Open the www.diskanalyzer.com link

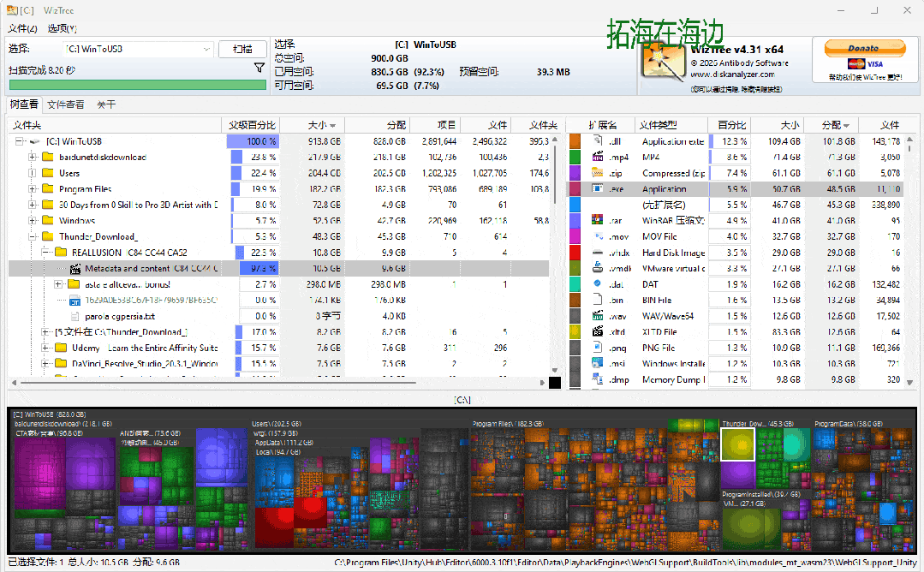[x=732, y=74]
